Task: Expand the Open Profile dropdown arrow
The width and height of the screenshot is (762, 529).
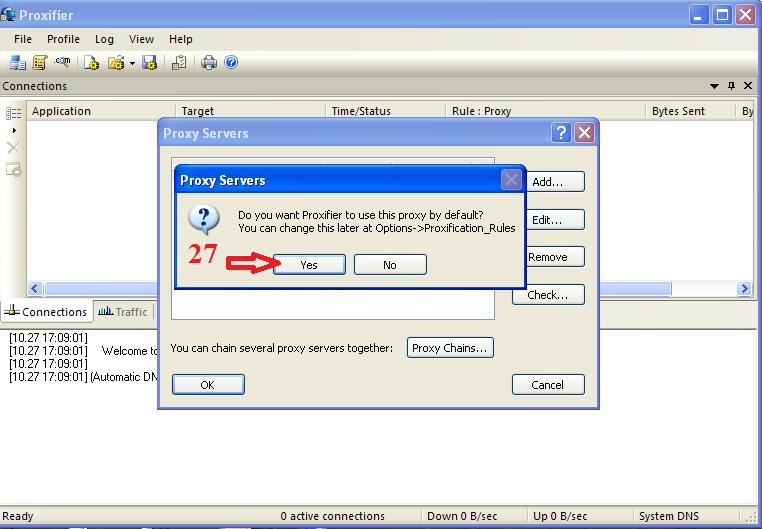Action: 132,63
